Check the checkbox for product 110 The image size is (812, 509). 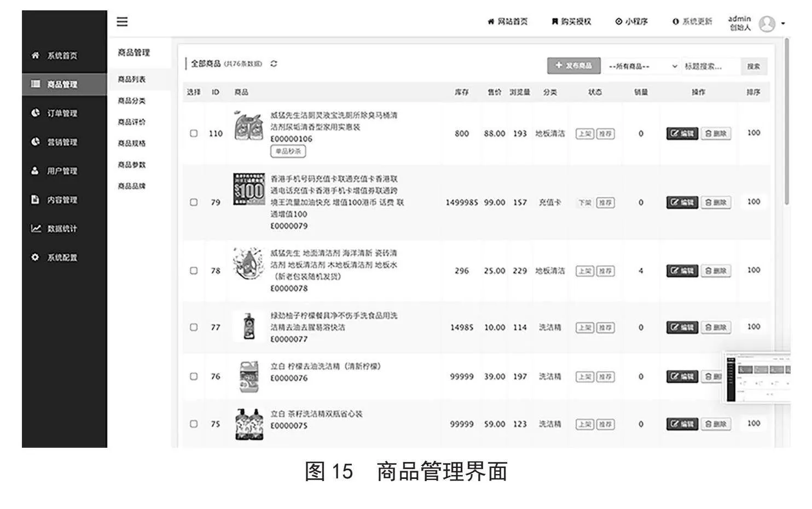coord(194,133)
